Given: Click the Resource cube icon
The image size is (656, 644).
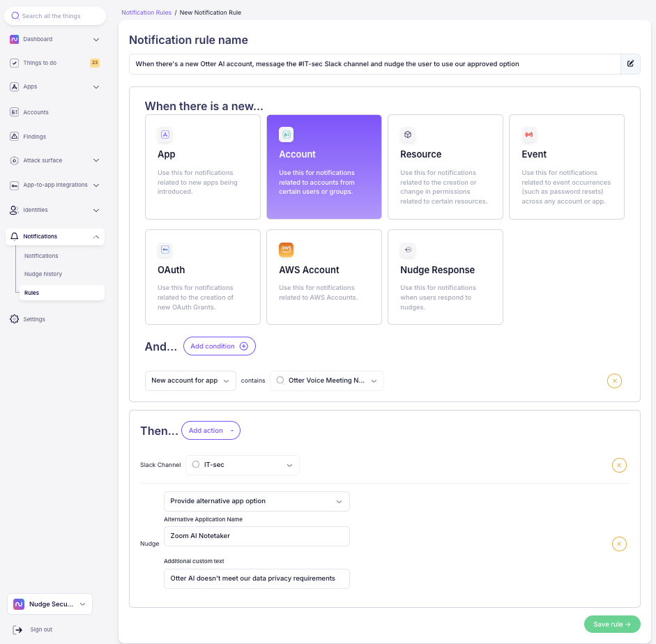Looking at the screenshot, I should [x=408, y=135].
